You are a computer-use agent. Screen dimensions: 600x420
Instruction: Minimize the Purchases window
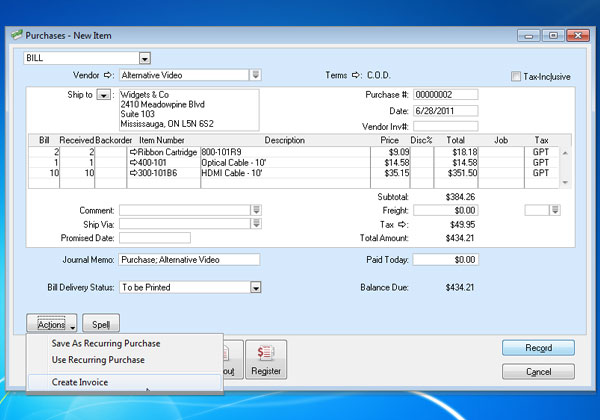point(529,36)
